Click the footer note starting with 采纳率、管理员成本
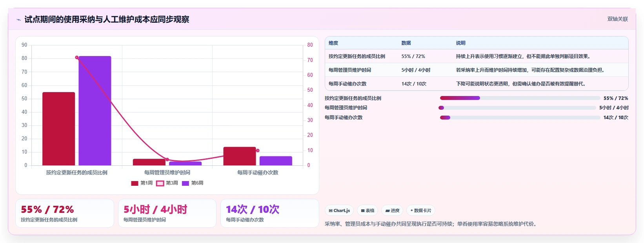Screen dimensions: 644x243 pyautogui.click(x=430, y=224)
